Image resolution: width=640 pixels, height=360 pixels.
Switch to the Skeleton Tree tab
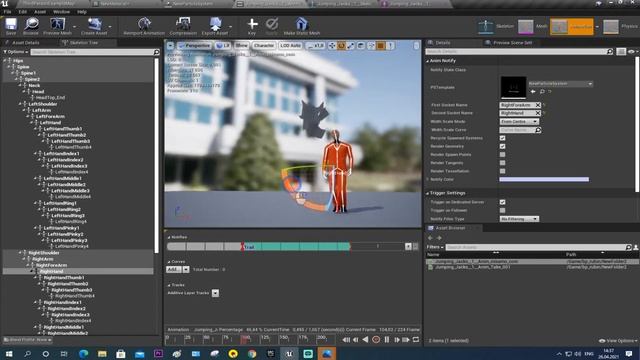[x=84, y=42]
